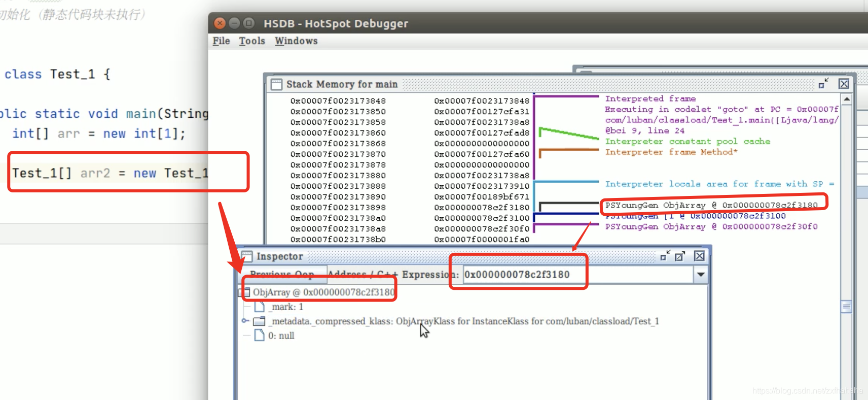Click stack address 0x00007f0023173848 in first column
Screen dimensions: 868x400
(338, 101)
